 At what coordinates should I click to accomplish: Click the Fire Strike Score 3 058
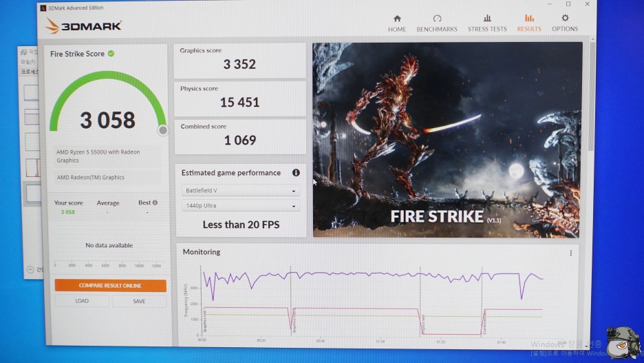107,120
